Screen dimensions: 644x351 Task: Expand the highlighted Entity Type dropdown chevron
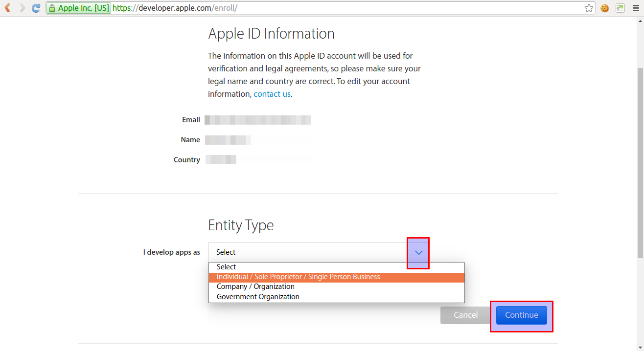click(418, 253)
